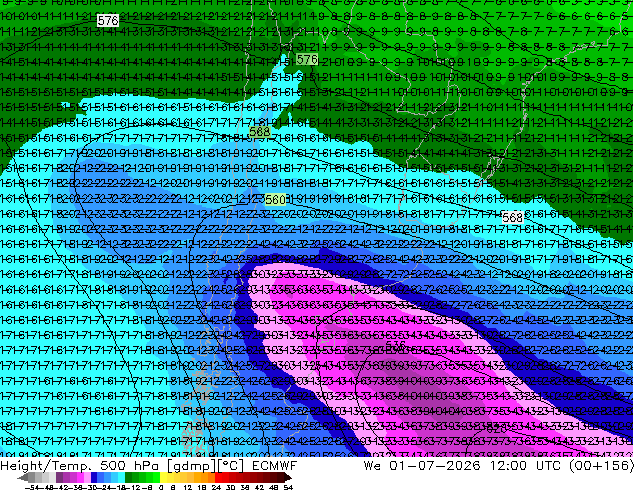
Task: Click the light pink legend swatch
Action: (x=87, y=478)
